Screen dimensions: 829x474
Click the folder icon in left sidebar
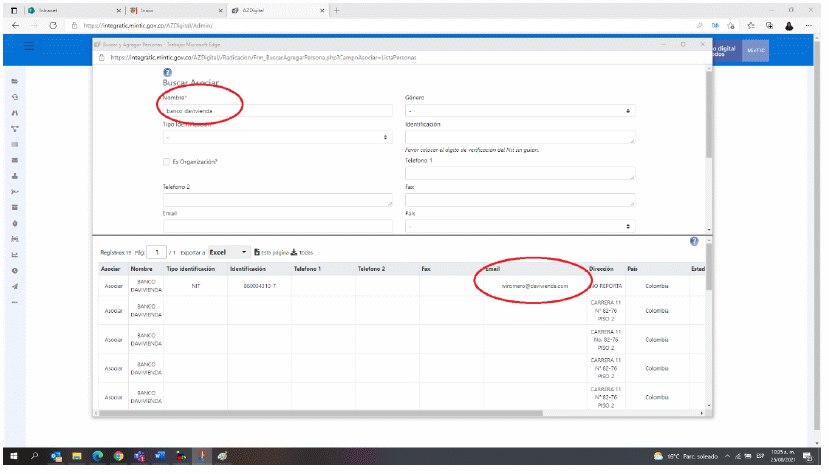coord(15,81)
